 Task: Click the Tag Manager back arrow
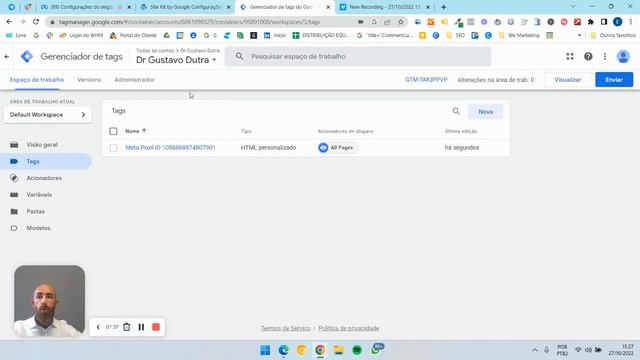7,57
